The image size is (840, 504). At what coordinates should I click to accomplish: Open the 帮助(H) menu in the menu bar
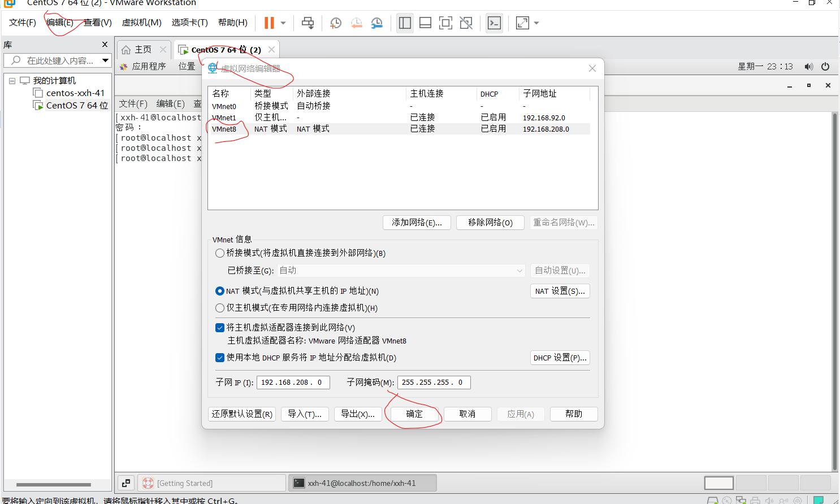(x=233, y=23)
